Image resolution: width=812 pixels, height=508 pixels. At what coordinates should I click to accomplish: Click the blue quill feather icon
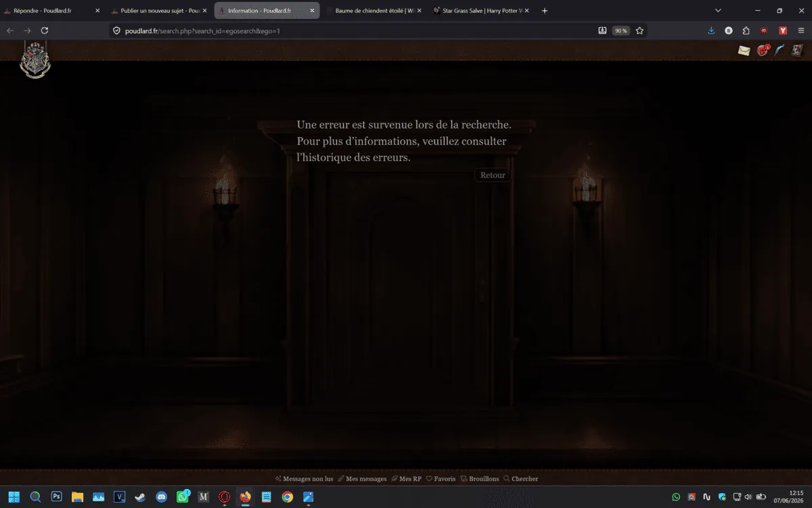tap(780, 51)
